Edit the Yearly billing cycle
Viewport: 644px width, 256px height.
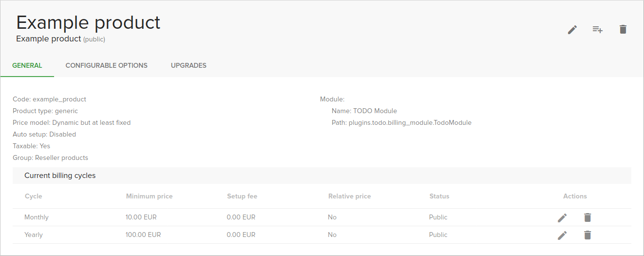tap(562, 235)
